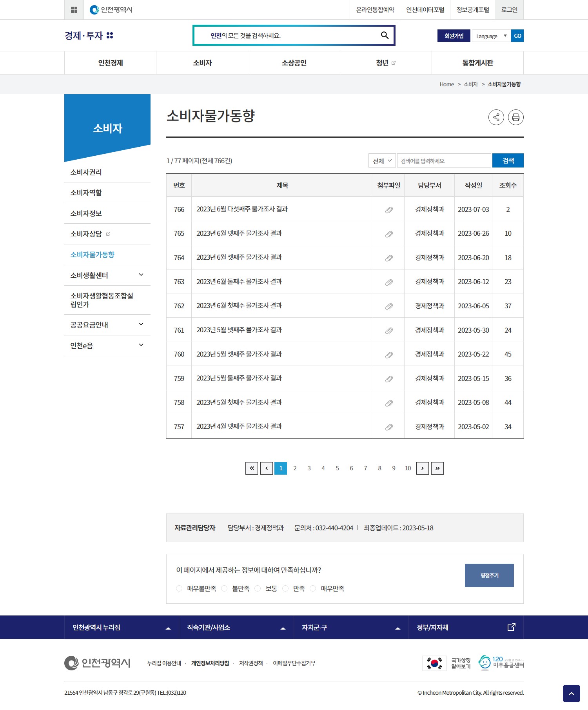This screenshot has width=588, height=710.
Task: Go to page 5 in pagination
Action: tap(337, 468)
